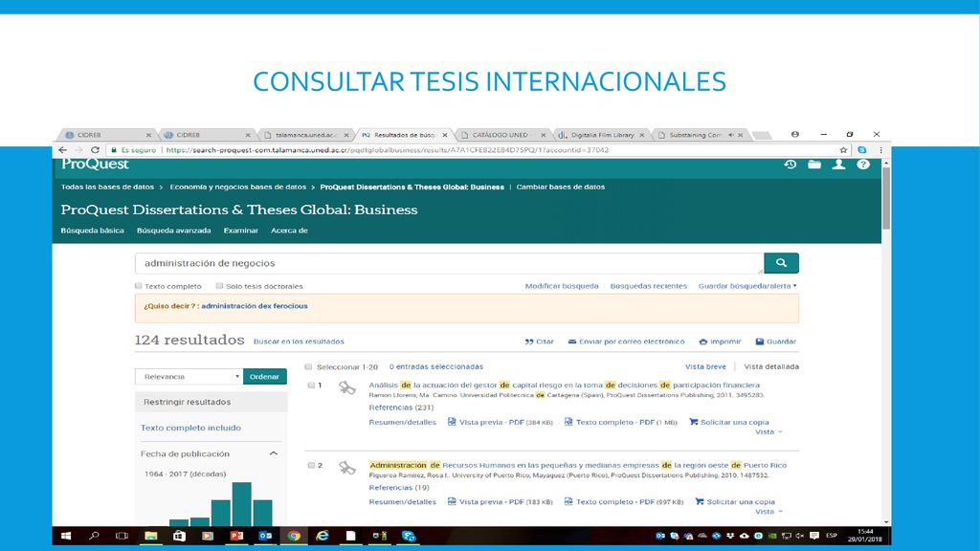
Task: Open PowerPoint from the taskbar
Action: [x=236, y=536]
